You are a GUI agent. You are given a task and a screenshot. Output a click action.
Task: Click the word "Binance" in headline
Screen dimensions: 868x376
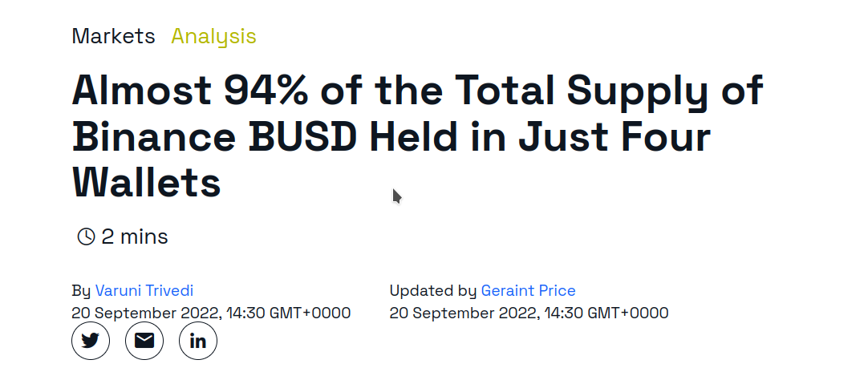[154, 137]
